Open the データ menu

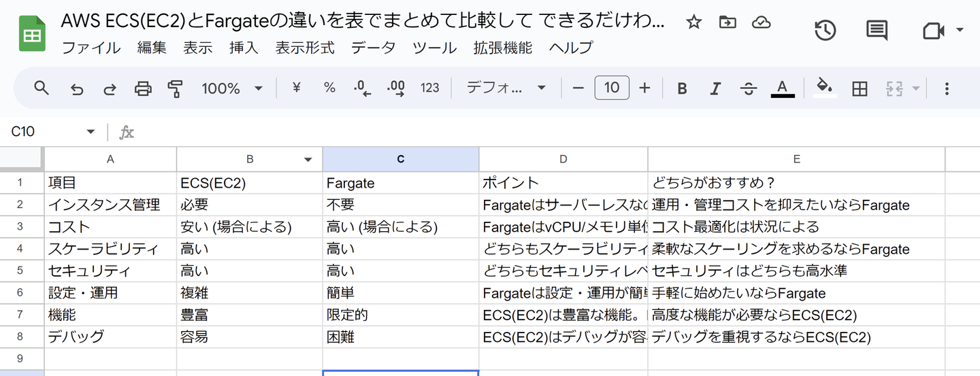[373, 48]
